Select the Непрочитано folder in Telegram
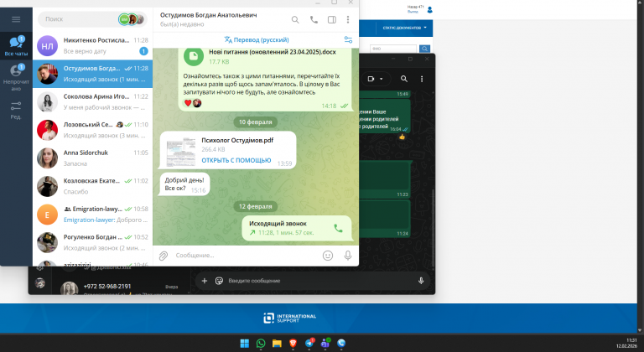This screenshot has height=352, width=644. (16, 77)
